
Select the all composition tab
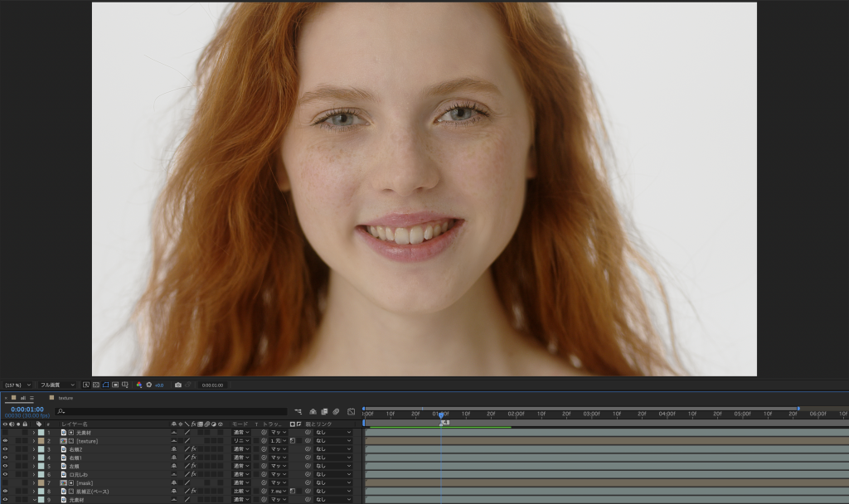[x=24, y=398]
